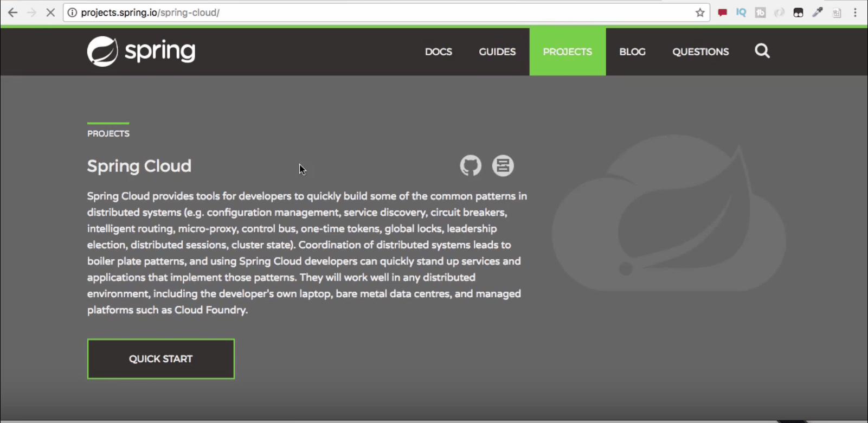Go to the GUIDES section
The width and height of the screenshot is (868, 423).
coord(497,52)
